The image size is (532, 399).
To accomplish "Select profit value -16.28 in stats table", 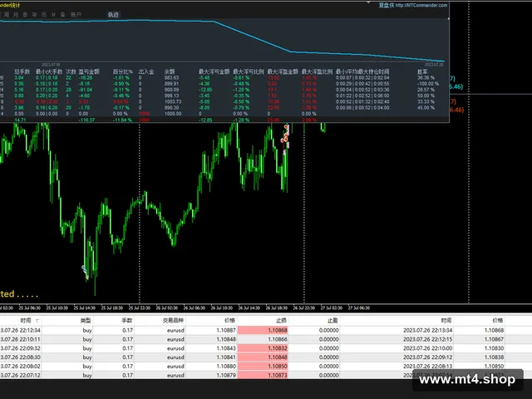I will [86, 77].
